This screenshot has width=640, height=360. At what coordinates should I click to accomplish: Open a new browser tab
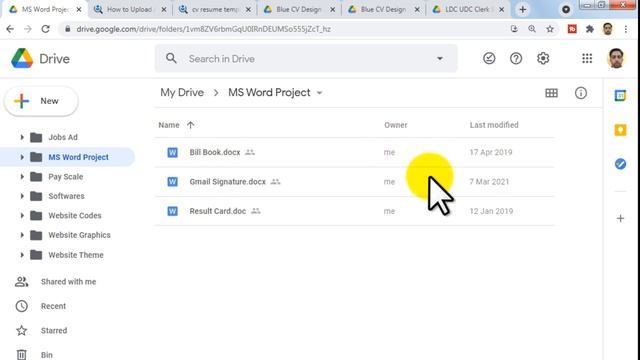(x=522, y=9)
